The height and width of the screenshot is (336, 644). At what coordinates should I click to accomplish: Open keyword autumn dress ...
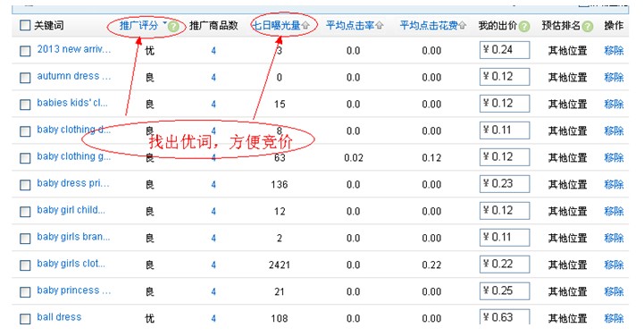[x=74, y=76]
